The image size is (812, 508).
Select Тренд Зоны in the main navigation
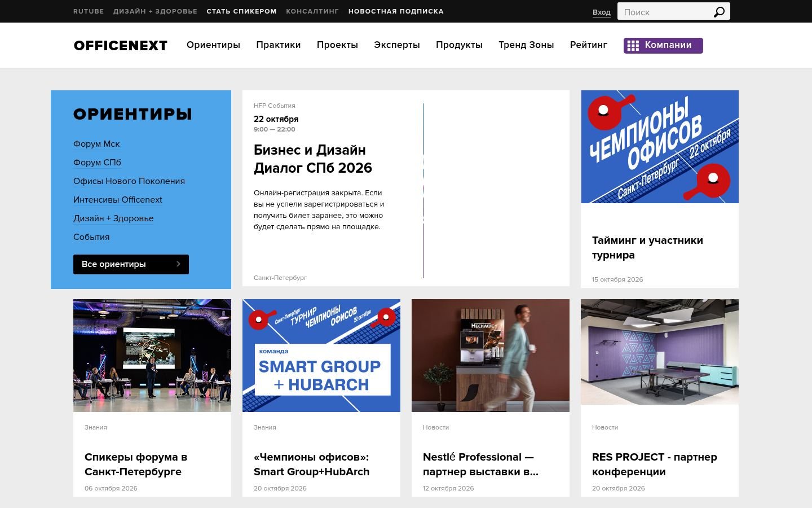[x=526, y=45]
